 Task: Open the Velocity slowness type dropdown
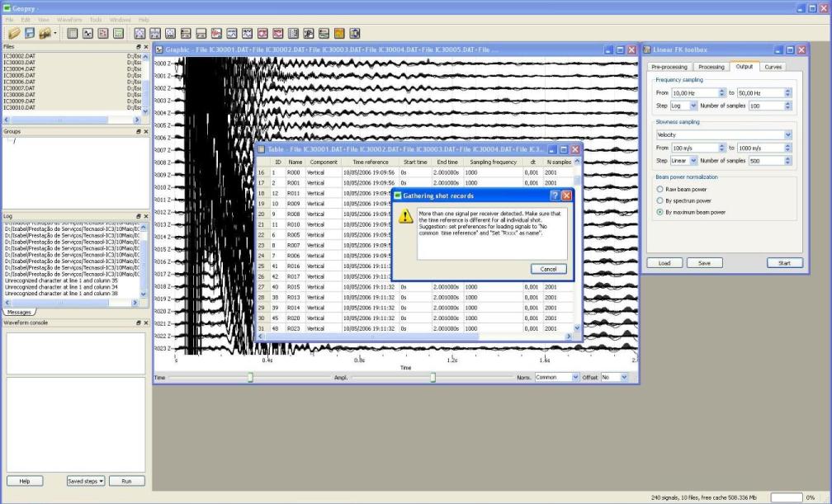coord(787,134)
